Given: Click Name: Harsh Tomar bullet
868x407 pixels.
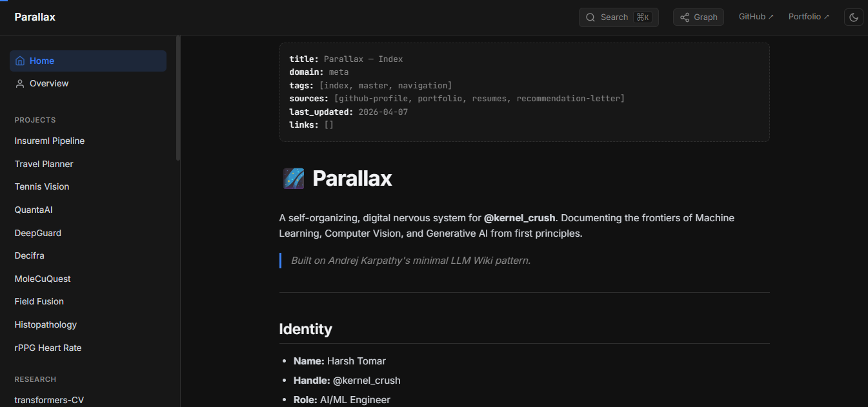Looking at the screenshot, I should 339,361.
